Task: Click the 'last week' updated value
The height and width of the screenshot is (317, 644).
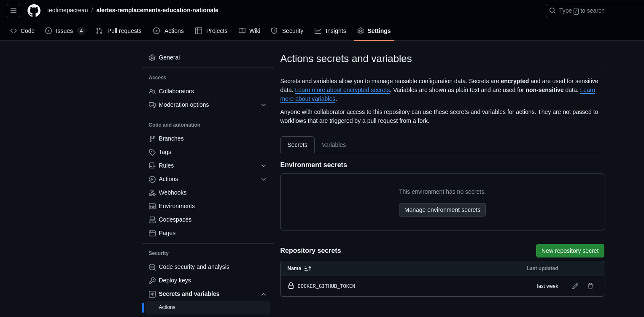Action: pyautogui.click(x=547, y=286)
